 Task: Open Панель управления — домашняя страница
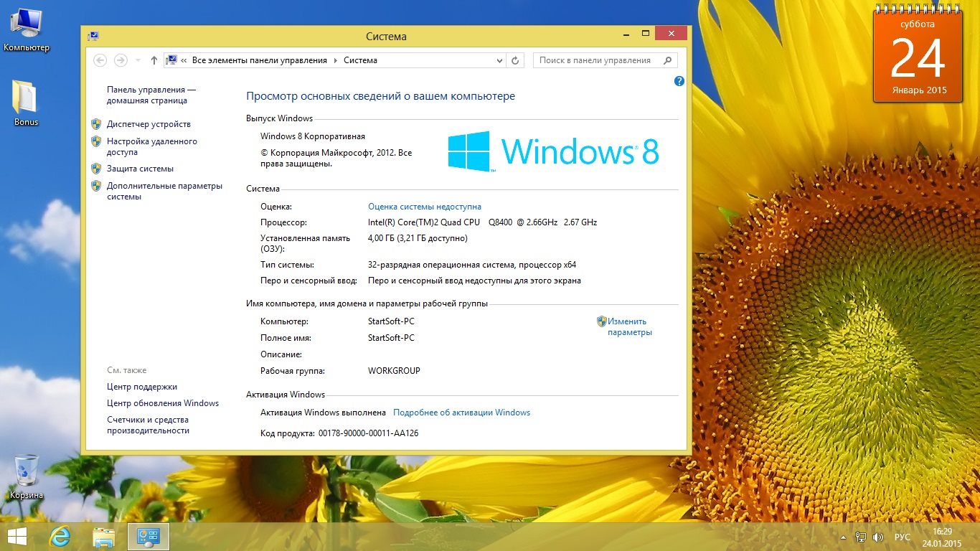pos(151,95)
